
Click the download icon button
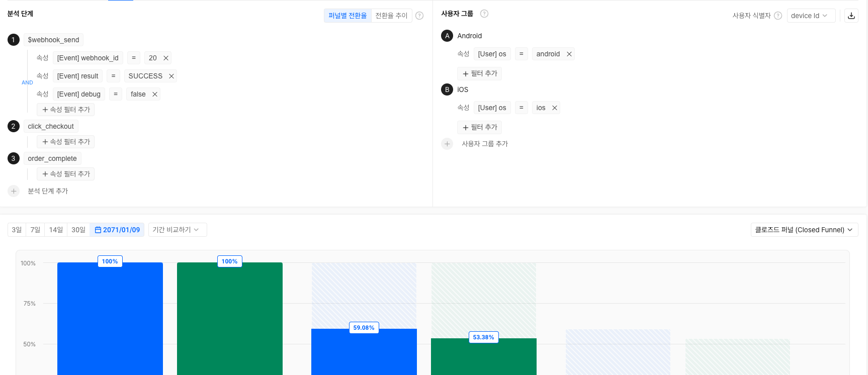(x=851, y=16)
